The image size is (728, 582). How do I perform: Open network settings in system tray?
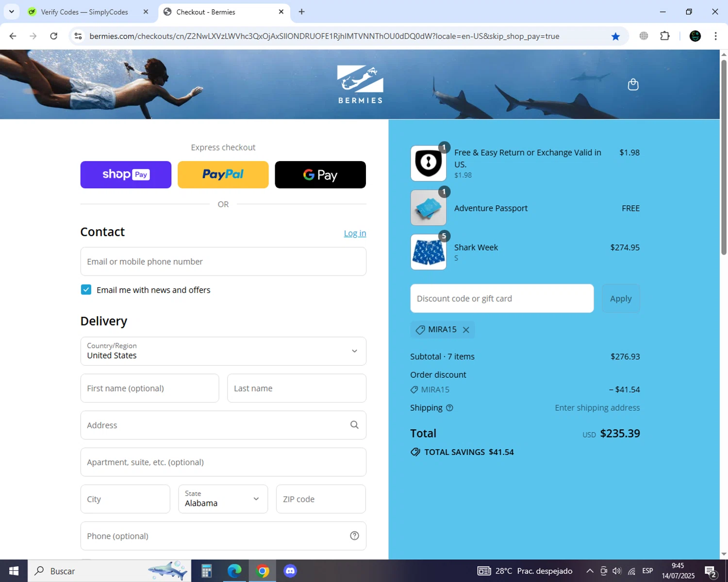click(631, 571)
